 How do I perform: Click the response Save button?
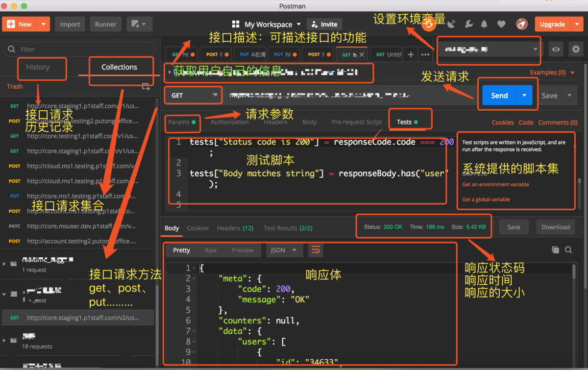(514, 227)
